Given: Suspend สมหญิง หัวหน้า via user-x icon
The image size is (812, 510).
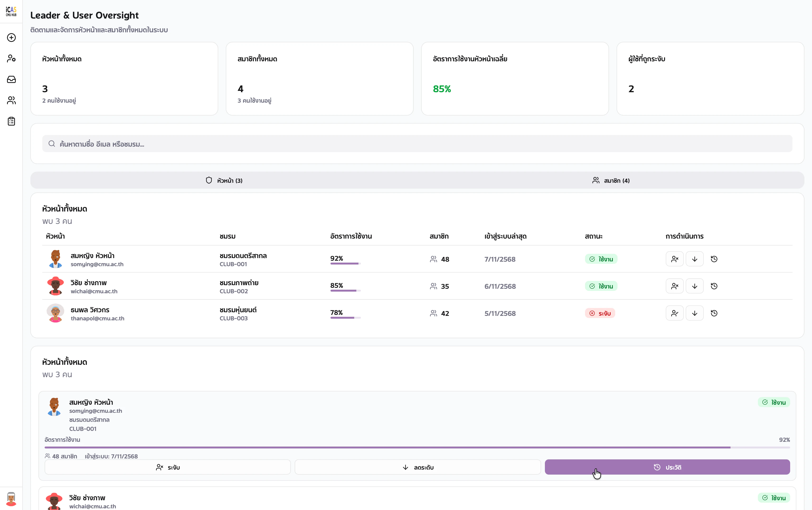Looking at the screenshot, I should tap(675, 259).
